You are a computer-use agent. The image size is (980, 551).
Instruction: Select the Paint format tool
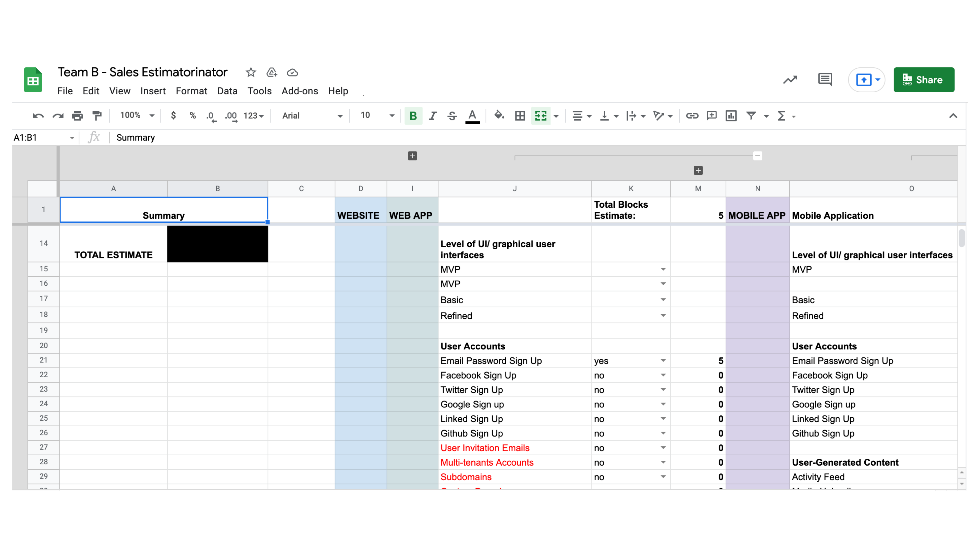click(97, 116)
